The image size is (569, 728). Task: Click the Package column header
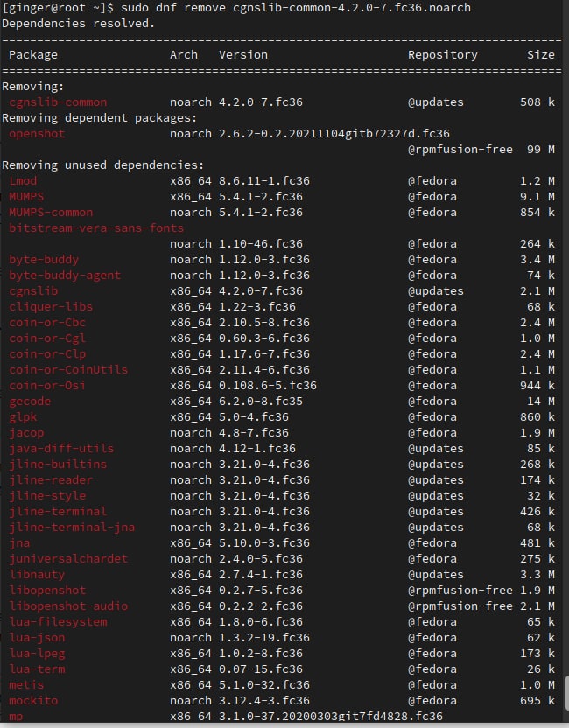(33, 55)
